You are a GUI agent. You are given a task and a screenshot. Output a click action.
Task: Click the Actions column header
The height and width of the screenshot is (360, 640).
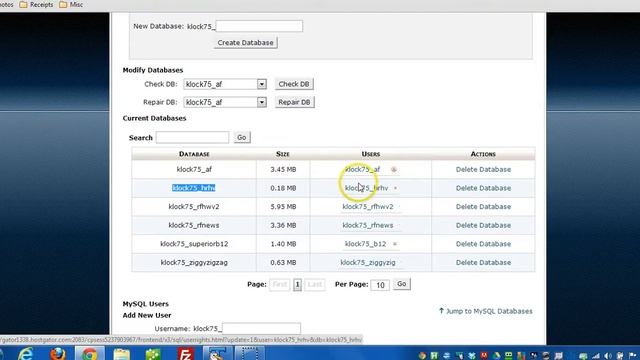coord(483,154)
